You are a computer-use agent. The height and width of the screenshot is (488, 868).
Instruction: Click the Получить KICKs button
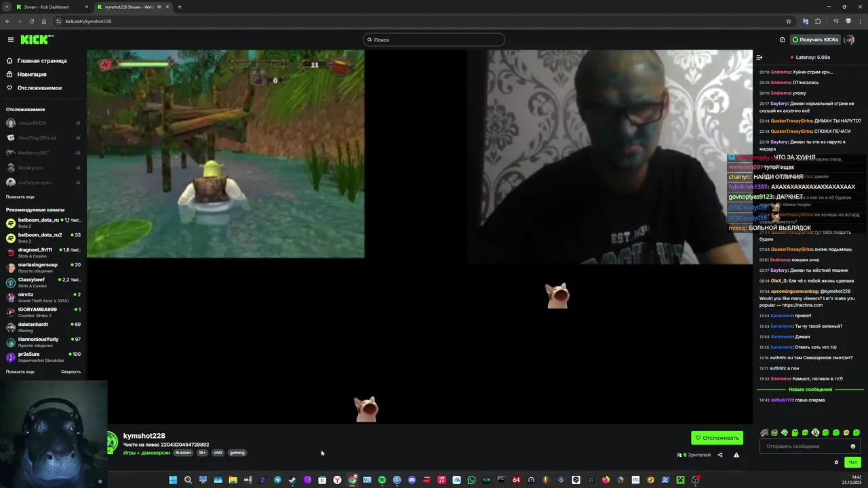(816, 40)
